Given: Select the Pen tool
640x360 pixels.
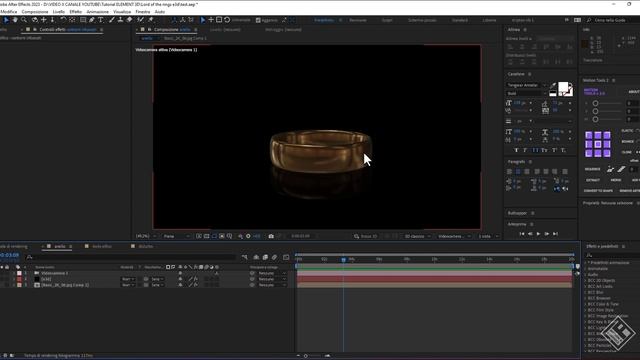Looking at the screenshot, I should coord(92,20).
